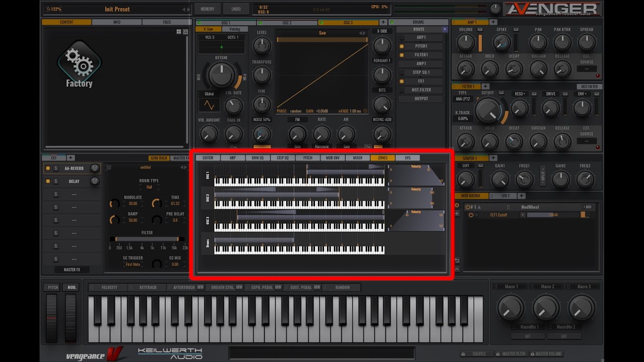Click the ADD button in the mod matrix

(587, 207)
